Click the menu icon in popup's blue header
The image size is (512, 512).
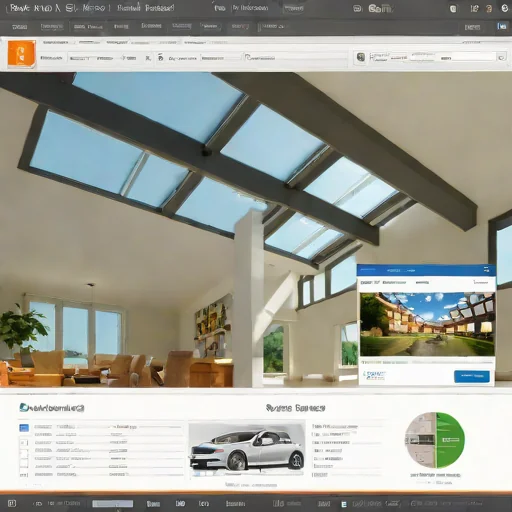(486, 270)
